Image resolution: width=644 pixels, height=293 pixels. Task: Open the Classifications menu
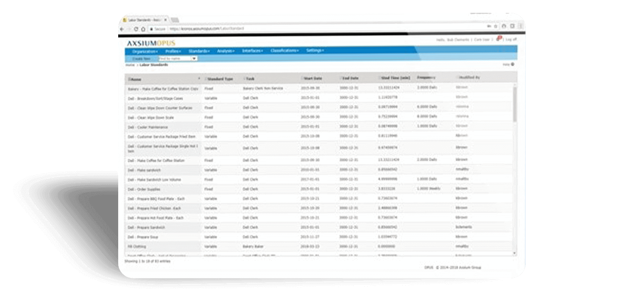click(284, 50)
